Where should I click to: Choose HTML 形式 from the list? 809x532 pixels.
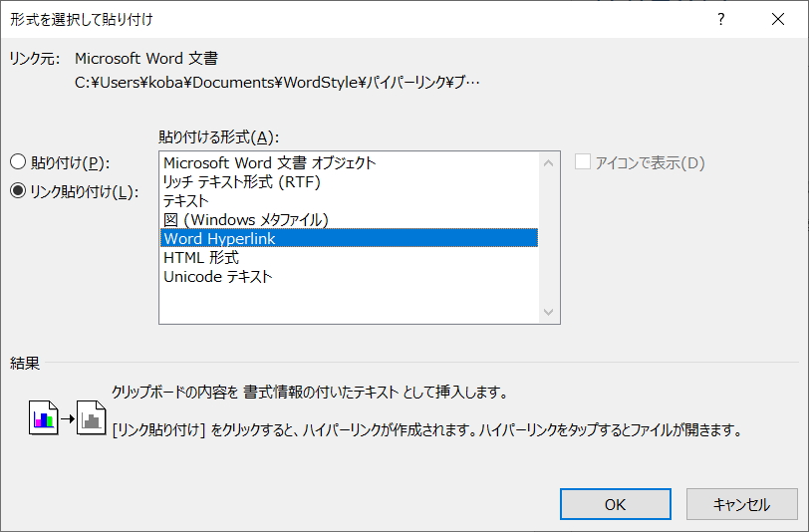(x=200, y=257)
